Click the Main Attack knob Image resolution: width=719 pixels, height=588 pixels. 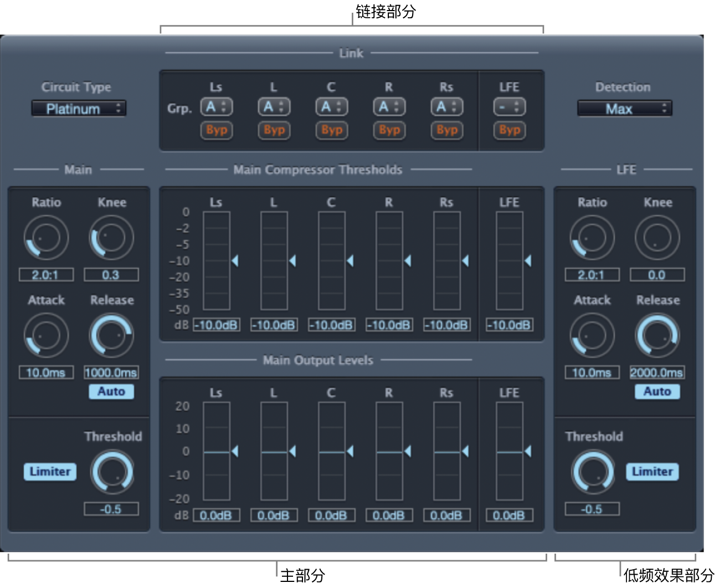pos(46,335)
